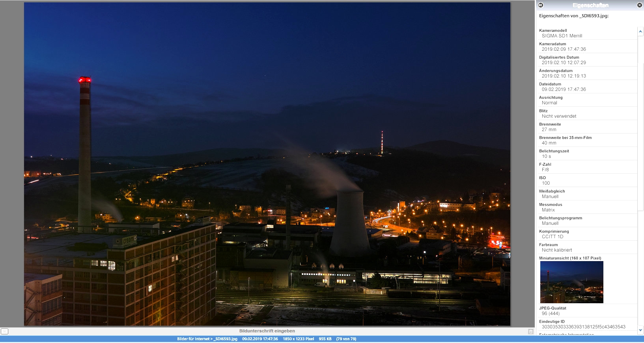This screenshot has height=343, width=644.
Task: Click the scroll down arrow in properties list
Action: click(x=640, y=330)
